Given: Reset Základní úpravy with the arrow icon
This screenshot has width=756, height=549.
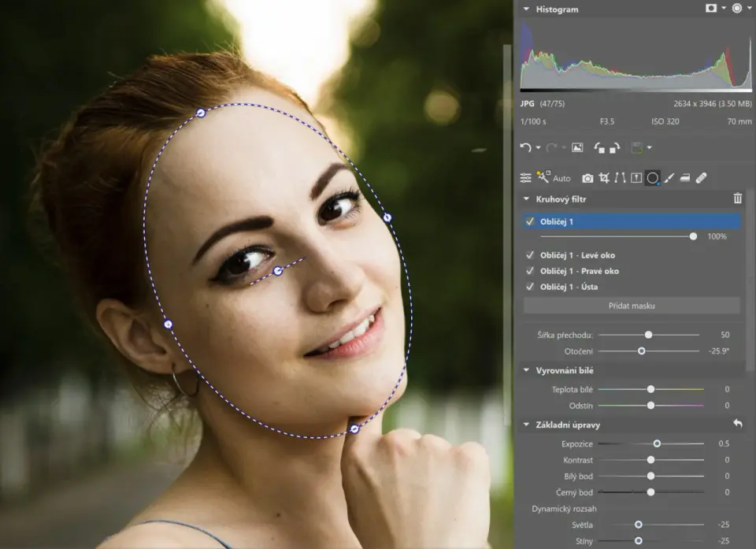Looking at the screenshot, I should coord(737,425).
